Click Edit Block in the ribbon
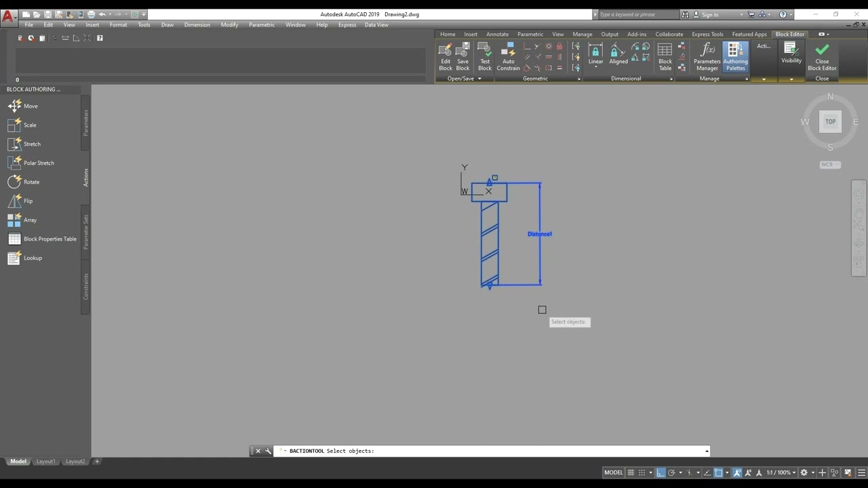Image resolution: width=868 pixels, height=488 pixels. (446, 57)
